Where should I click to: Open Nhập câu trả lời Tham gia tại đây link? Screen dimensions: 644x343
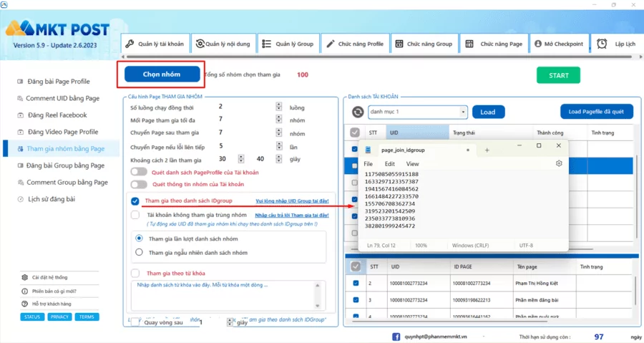(292, 216)
